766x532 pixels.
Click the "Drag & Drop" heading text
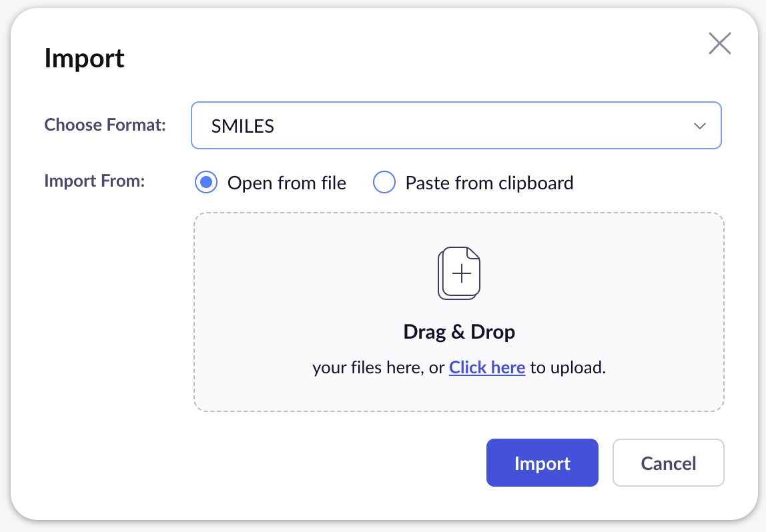[x=459, y=331]
